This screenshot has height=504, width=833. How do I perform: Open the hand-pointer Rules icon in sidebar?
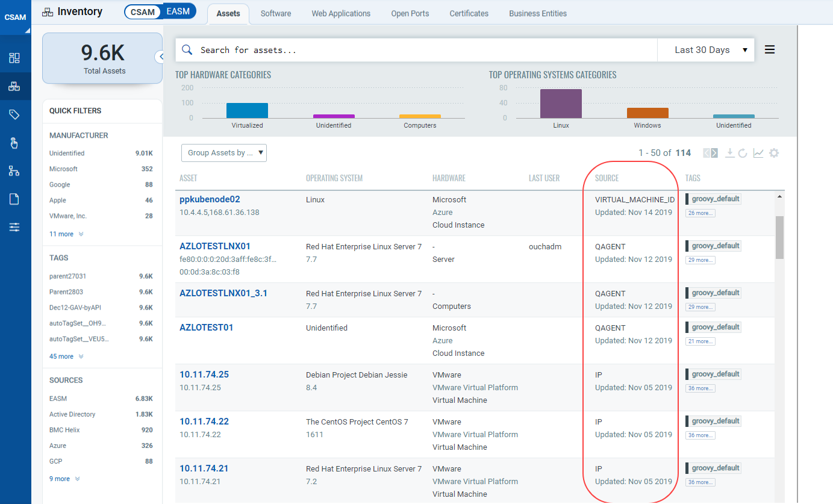(14, 143)
